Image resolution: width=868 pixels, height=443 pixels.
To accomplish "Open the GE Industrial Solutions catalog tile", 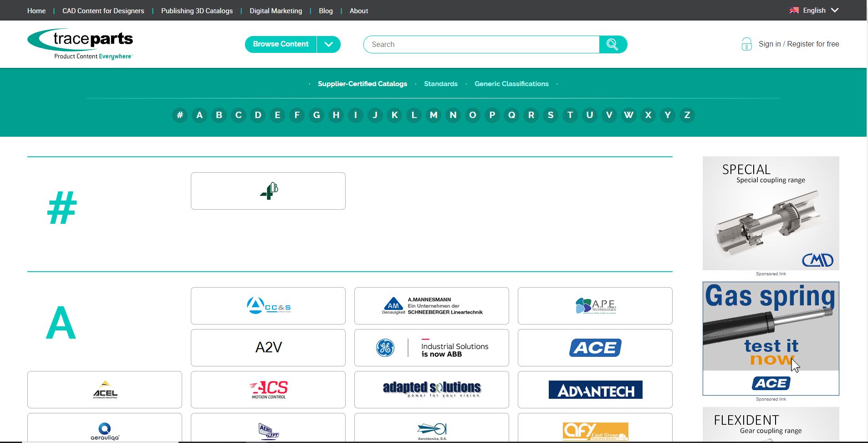I will click(432, 348).
